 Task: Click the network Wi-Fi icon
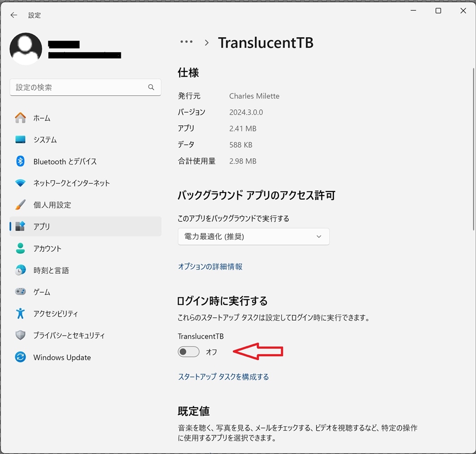(x=20, y=183)
